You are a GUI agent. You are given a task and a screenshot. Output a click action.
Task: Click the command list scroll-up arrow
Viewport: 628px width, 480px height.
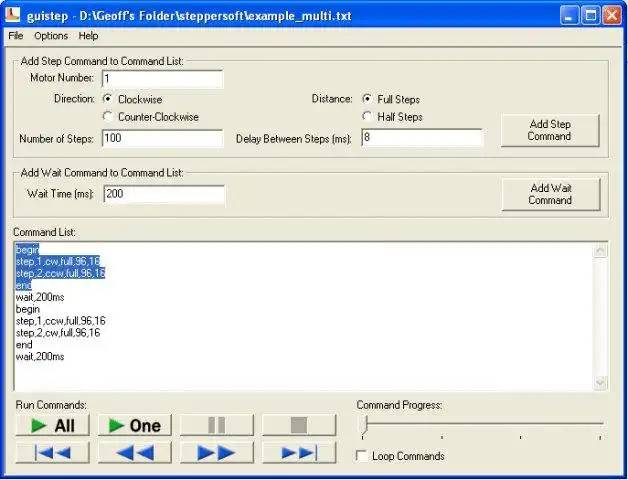click(x=600, y=251)
